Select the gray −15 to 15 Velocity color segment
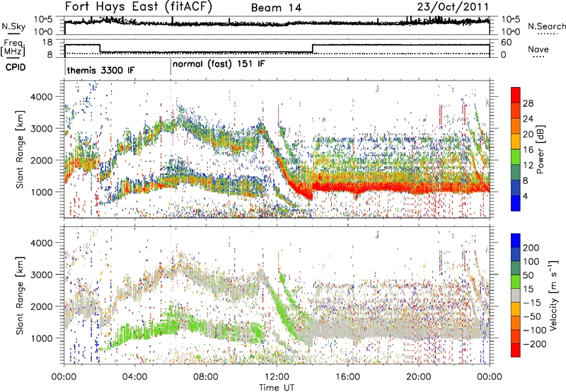566x392 pixels. pyautogui.click(x=516, y=296)
